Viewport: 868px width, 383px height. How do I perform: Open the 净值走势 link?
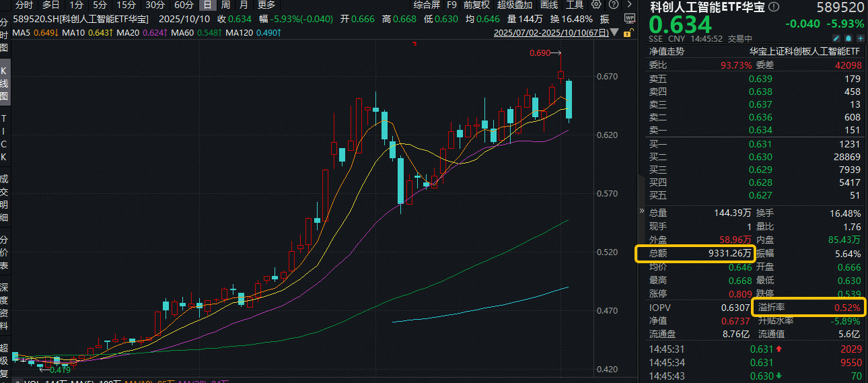(665, 51)
